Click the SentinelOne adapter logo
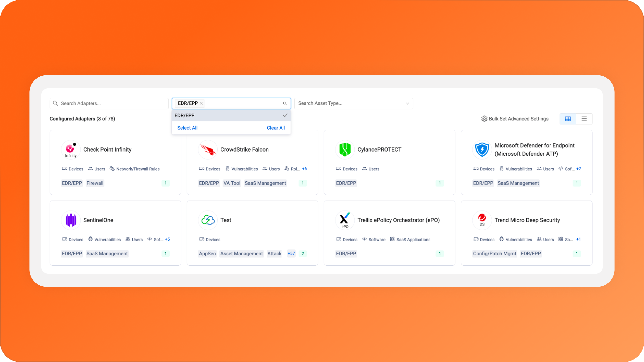Viewport: 644px width, 362px height. click(x=71, y=220)
